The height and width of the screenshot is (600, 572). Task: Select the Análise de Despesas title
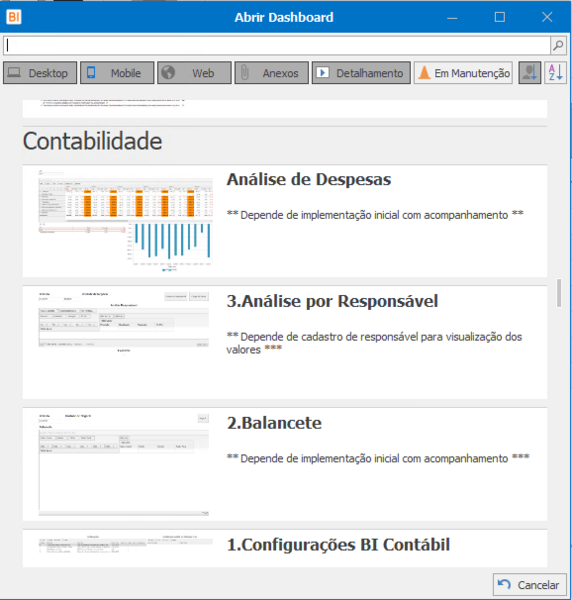(309, 179)
